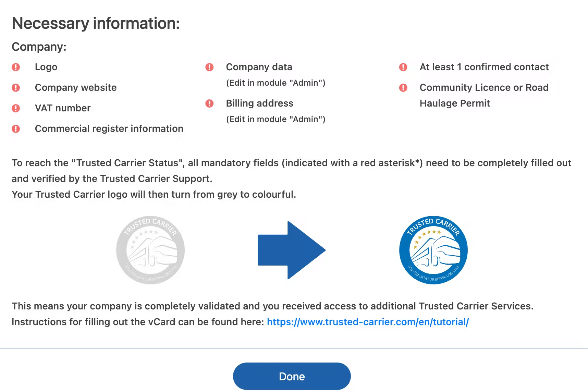Viewport: 588px width, 392px height.
Task: Click the Necessary information heading
Action: click(96, 23)
